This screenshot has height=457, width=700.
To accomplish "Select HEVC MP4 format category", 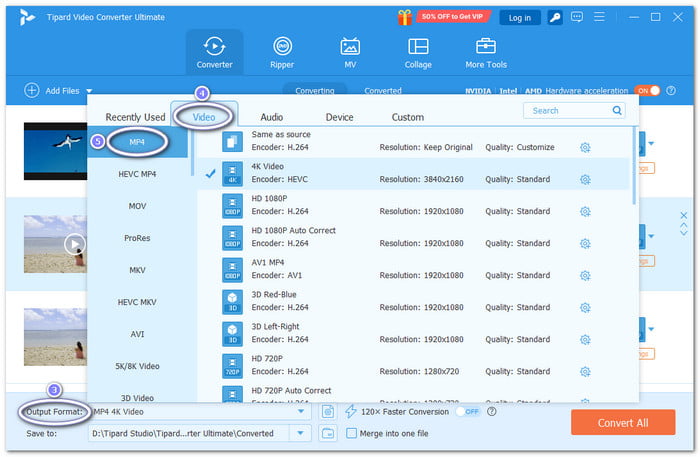I will (138, 174).
